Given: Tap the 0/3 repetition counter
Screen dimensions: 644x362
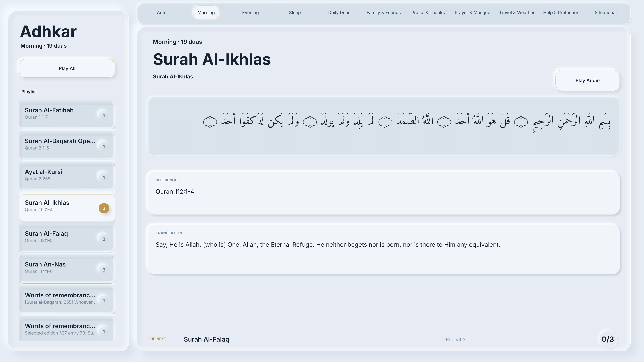Looking at the screenshot, I should pos(607,339).
